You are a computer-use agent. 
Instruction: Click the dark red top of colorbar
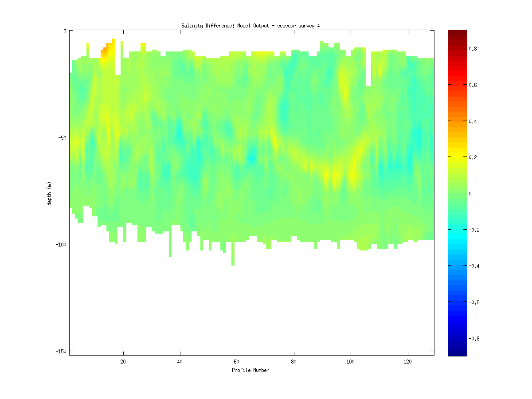[x=457, y=32]
